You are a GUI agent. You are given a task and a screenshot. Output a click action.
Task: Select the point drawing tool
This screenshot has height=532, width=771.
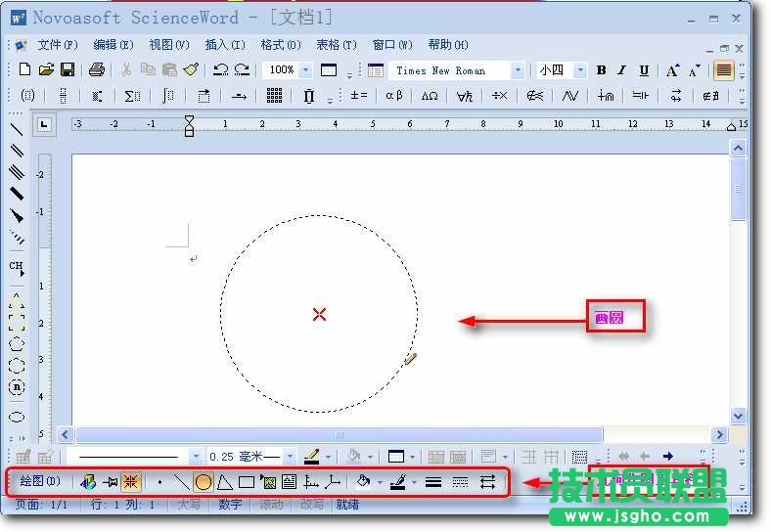click(159, 482)
